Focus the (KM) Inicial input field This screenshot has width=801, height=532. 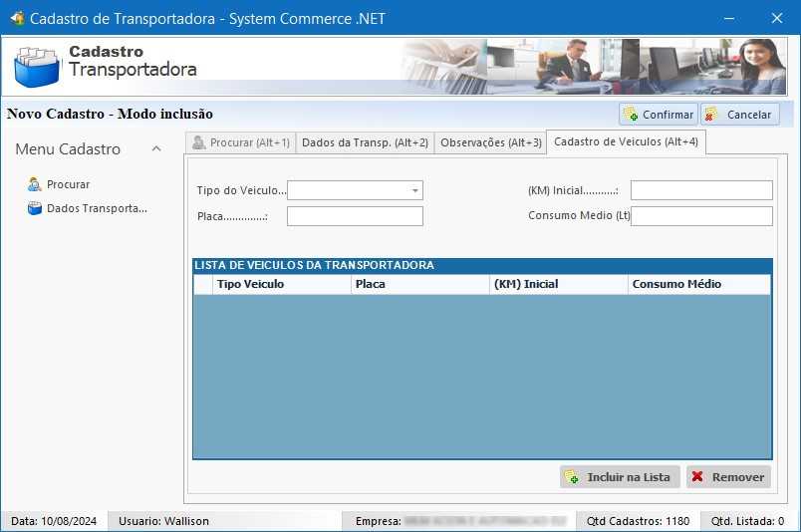(x=701, y=190)
